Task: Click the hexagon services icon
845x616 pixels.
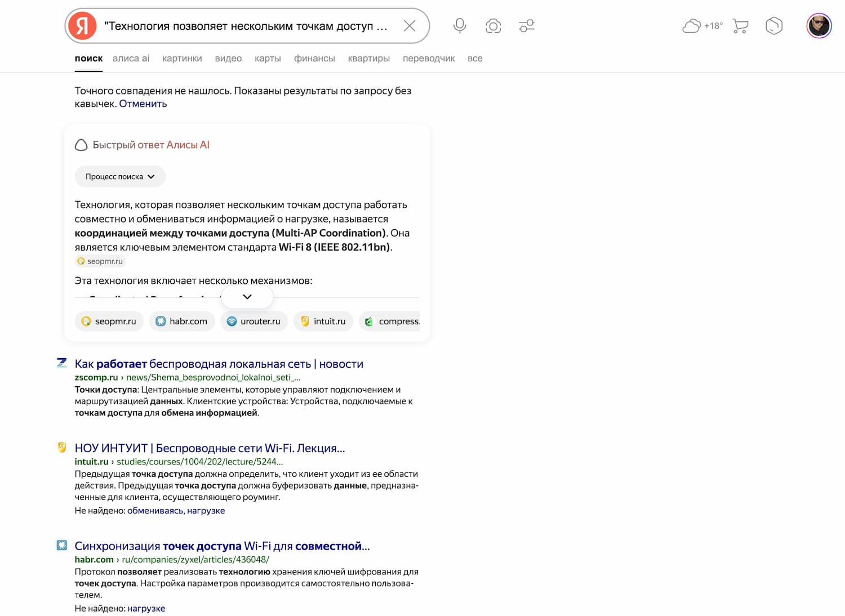Action: (x=774, y=26)
